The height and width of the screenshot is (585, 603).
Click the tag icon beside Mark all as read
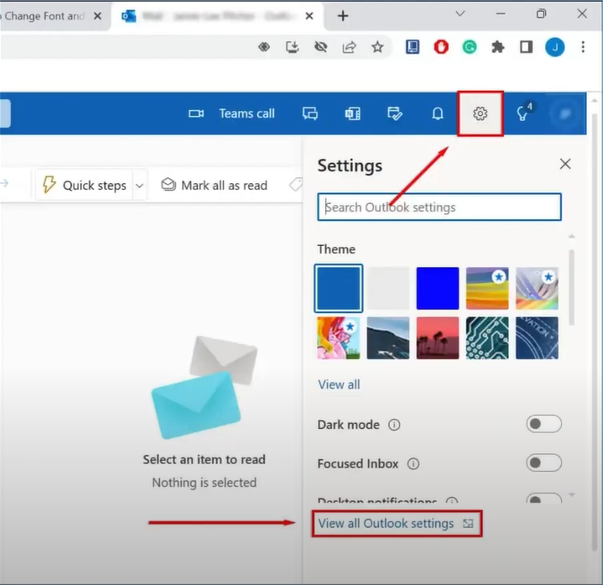pos(296,184)
